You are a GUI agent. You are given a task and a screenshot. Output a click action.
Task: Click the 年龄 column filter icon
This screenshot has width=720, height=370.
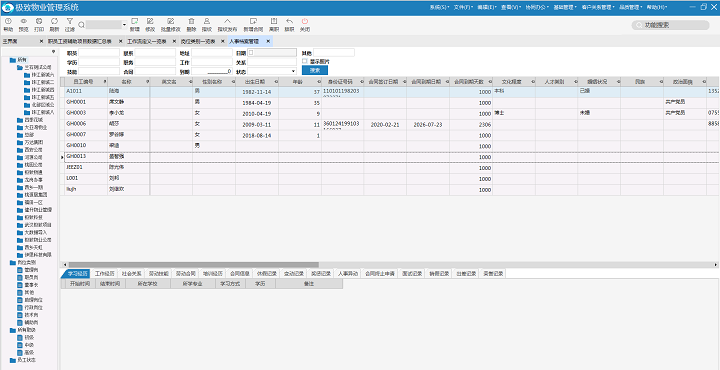(319, 82)
